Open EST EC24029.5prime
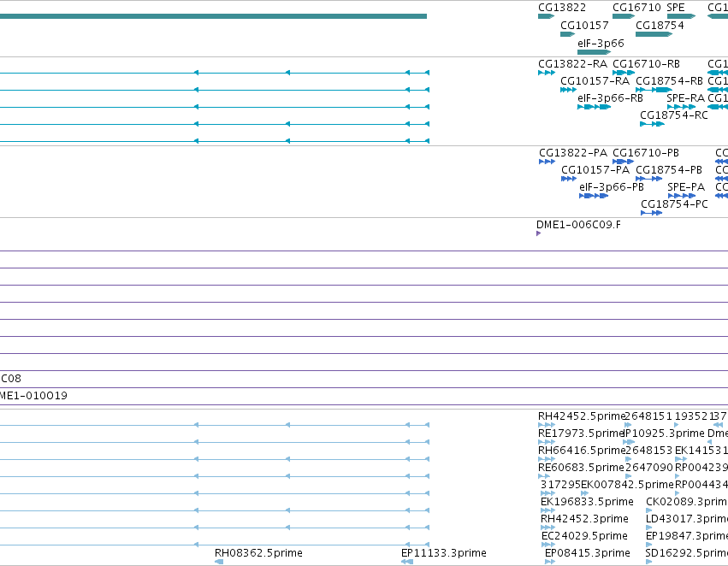Screen dimensions: 728x566 coord(584,536)
